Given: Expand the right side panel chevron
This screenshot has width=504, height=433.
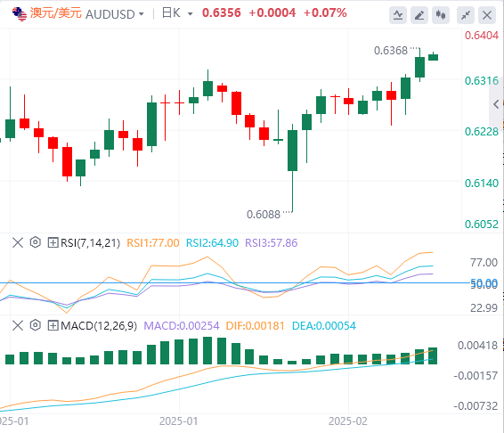Looking at the screenshot, I should [x=496, y=104].
